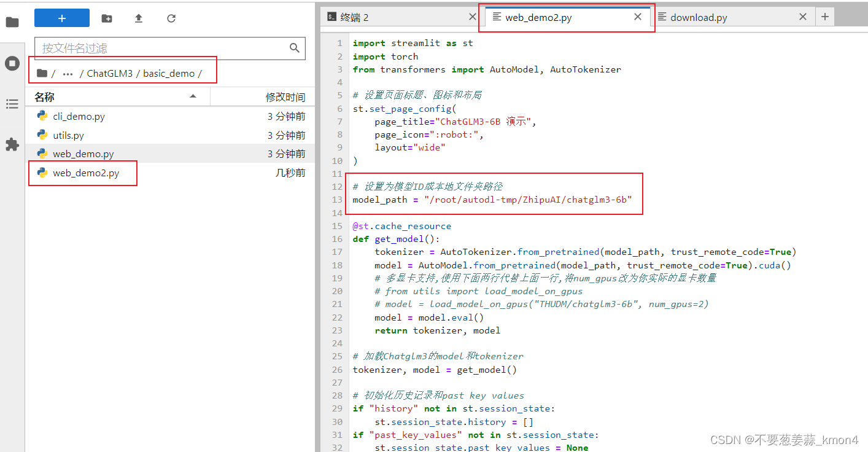
Task: Open the table of contents panel
Action: tap(12, 104)
